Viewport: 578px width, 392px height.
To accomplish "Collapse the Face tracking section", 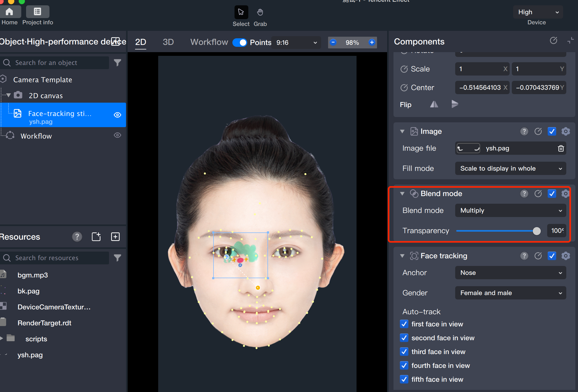I will (x=402, y=256).
